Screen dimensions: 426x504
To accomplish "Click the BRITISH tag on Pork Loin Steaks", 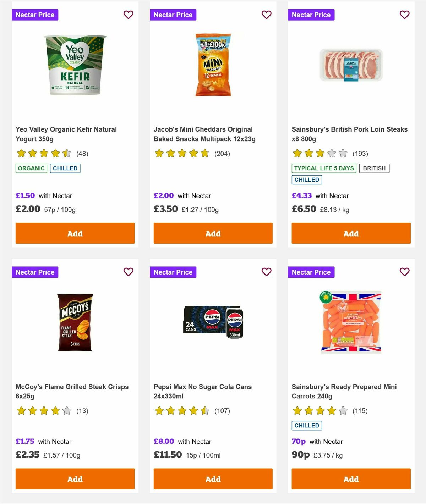I will coord(374,168).
